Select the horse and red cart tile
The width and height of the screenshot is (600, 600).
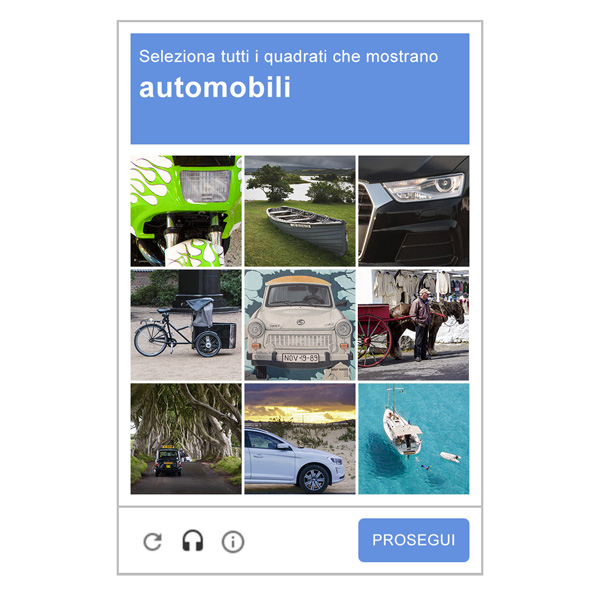(414, 325)
